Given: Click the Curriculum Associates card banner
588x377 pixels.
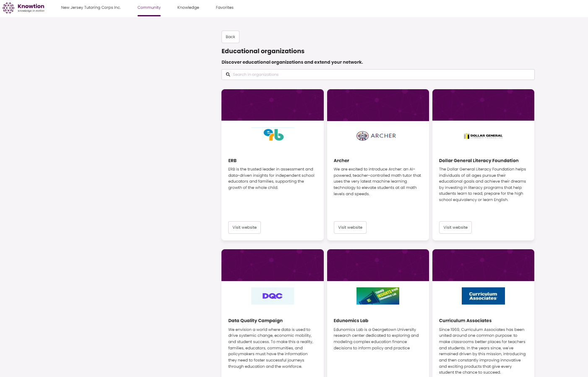Looking at the screenshot, I should click(483, 265).
